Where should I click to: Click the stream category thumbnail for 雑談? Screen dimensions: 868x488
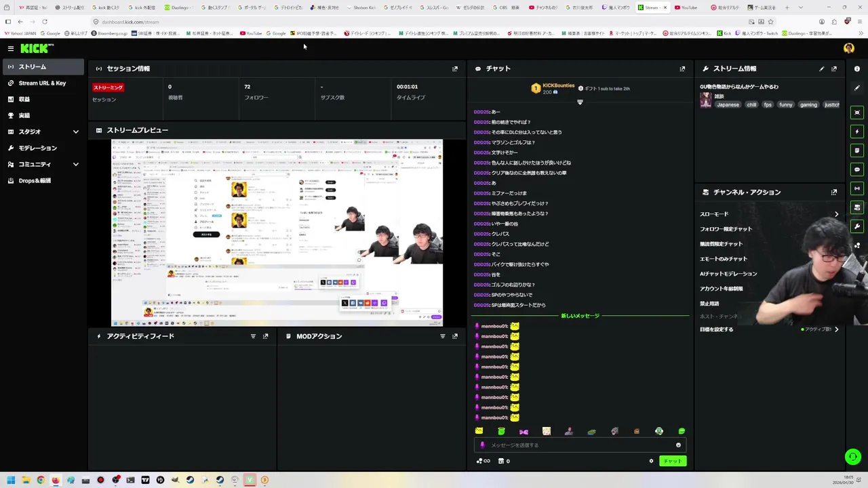coord(705,100)
